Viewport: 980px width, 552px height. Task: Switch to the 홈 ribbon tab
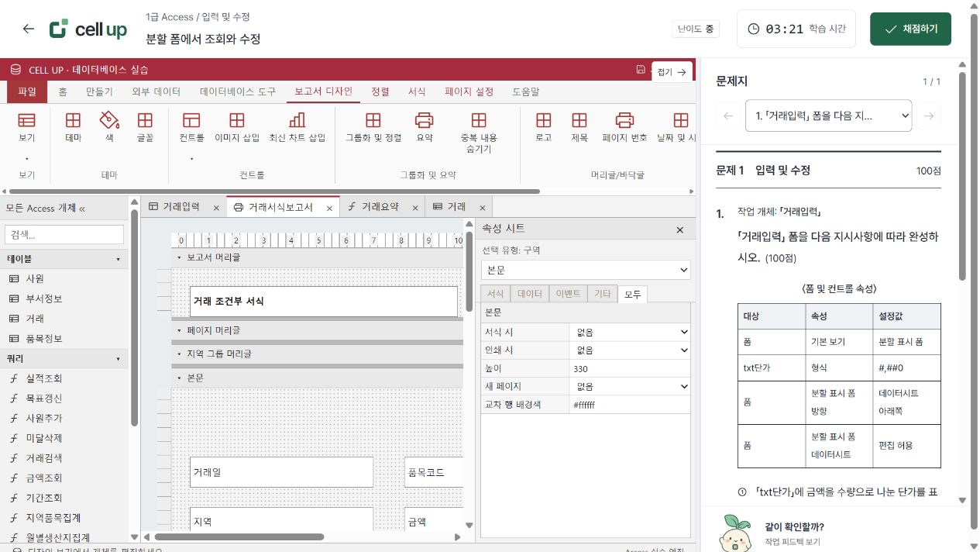[x=63, y=91]
